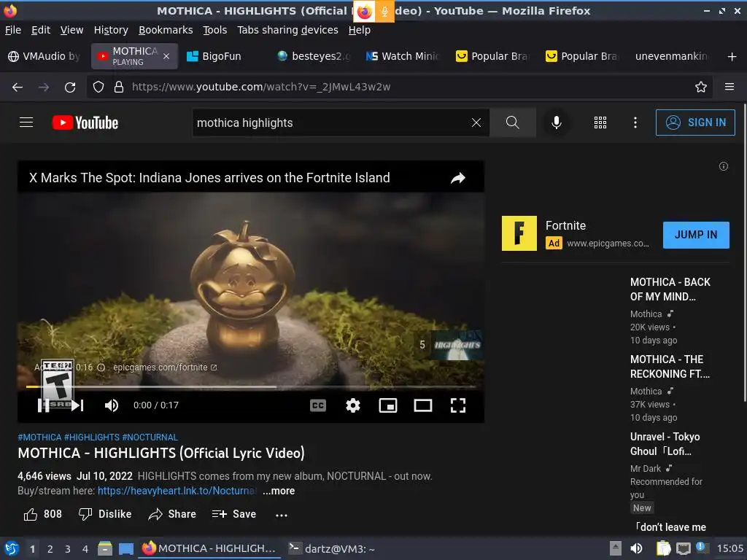Skip to next video

pyautogui.click(x=77, y=405)
